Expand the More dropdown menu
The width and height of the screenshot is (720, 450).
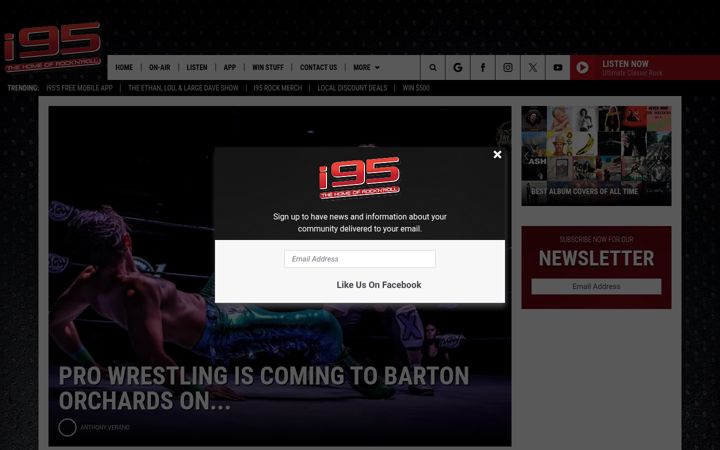(366, 68)
